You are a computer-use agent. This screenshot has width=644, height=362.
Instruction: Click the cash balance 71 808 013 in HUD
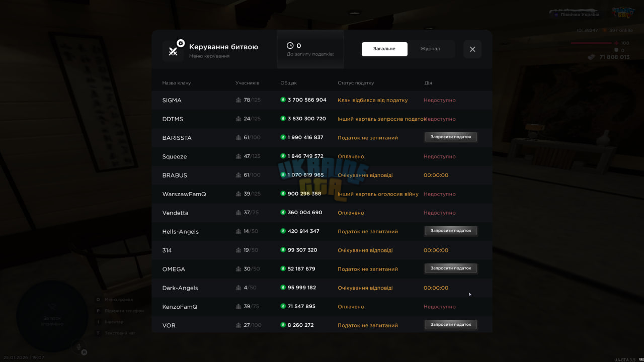pos(614,57)
